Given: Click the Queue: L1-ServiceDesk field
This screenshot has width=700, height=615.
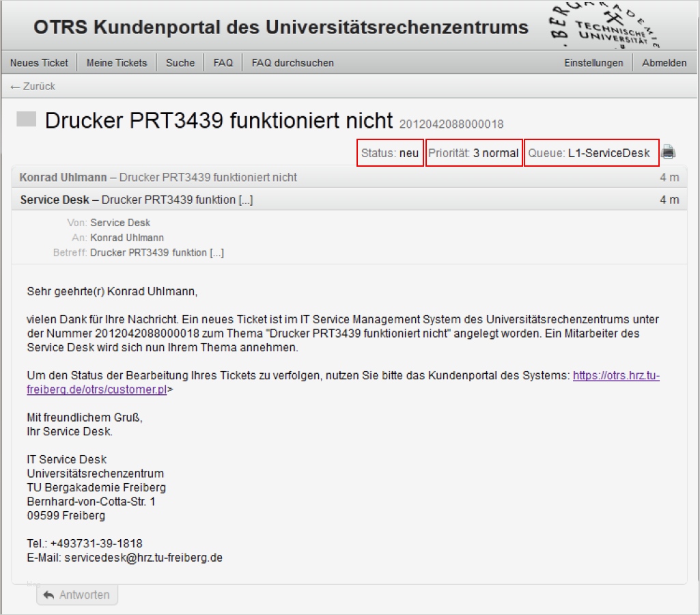Looking at the screenshot, I should coord(591,153).
